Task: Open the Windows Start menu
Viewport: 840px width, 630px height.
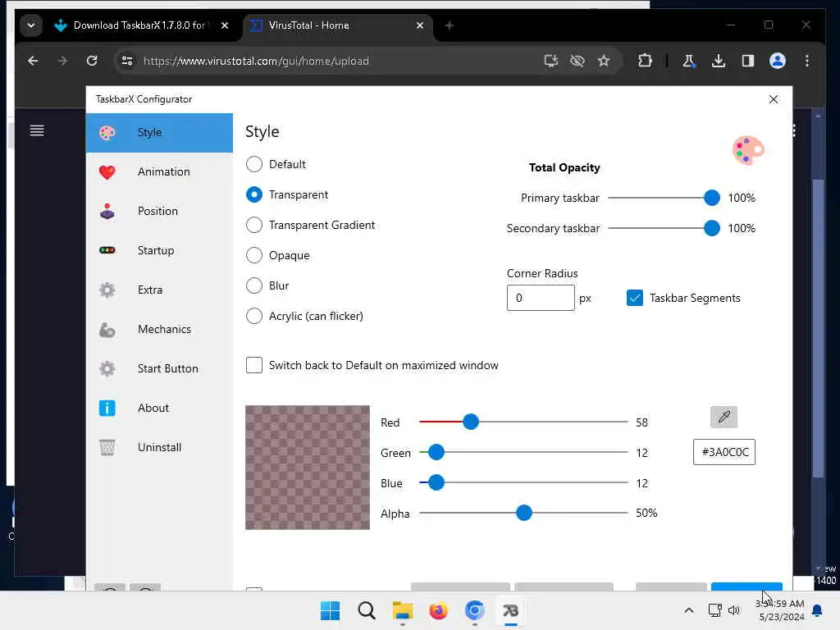Action: (x=330, y=610)
